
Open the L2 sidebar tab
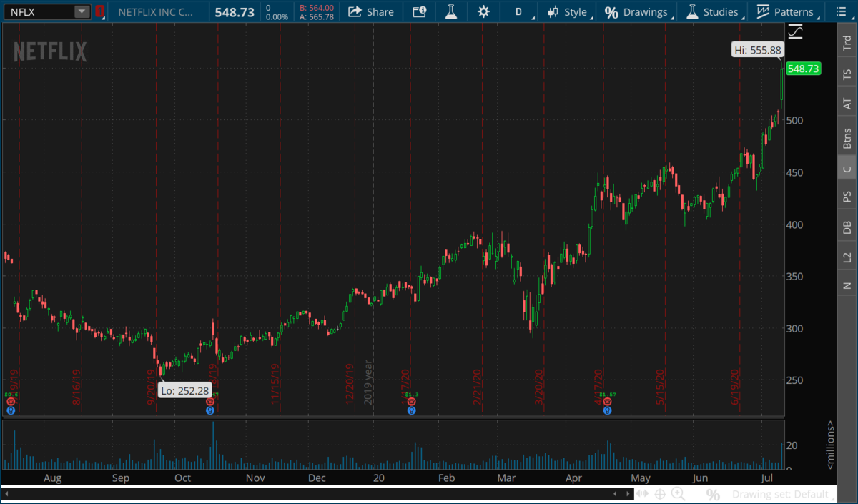(x=847, y=257)
